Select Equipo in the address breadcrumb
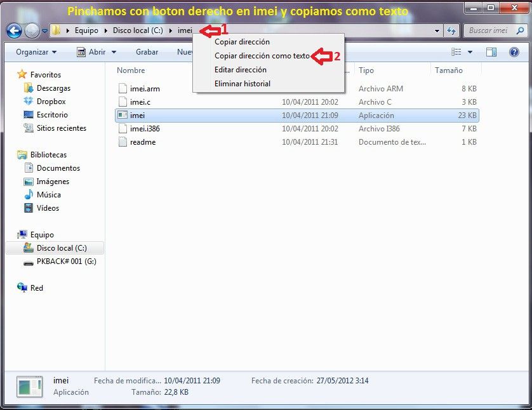Screen dimensions: 532x410 (86, 30)
